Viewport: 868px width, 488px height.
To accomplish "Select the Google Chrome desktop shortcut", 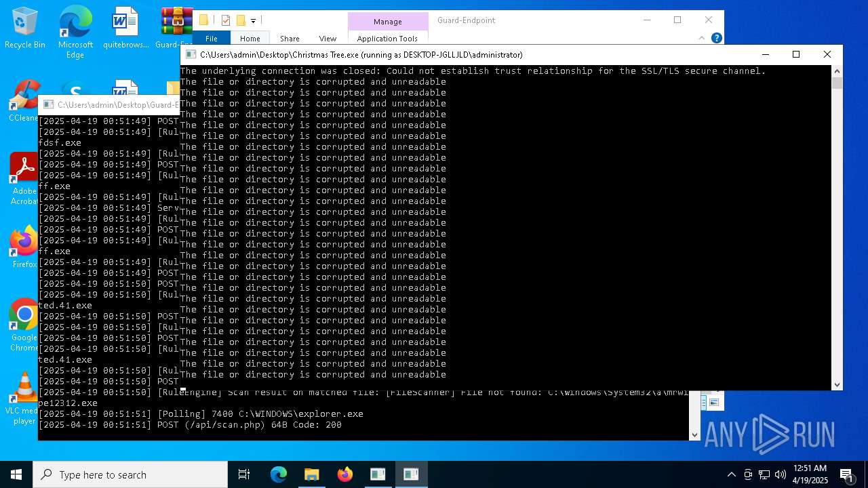I will pos(24,325).
